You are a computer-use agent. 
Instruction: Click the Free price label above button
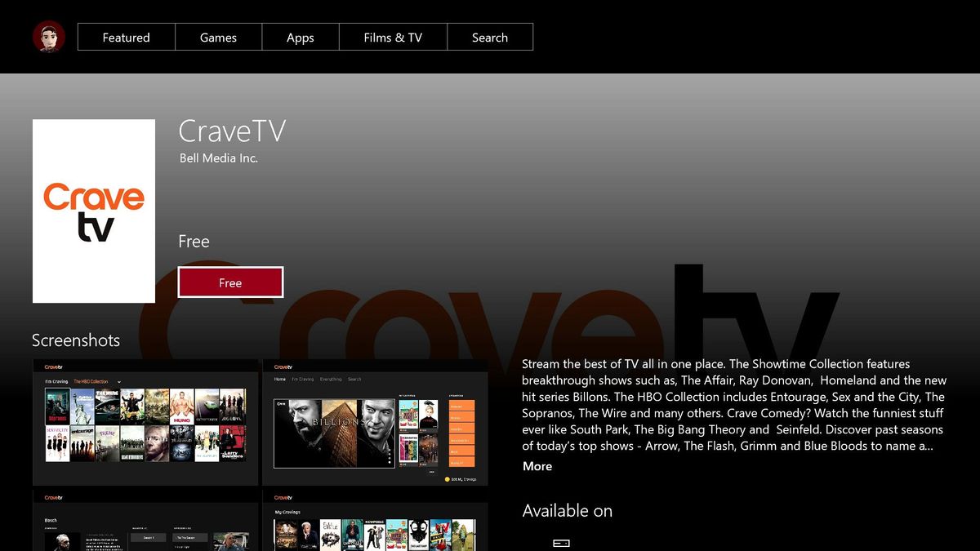(x=194, y=242)
